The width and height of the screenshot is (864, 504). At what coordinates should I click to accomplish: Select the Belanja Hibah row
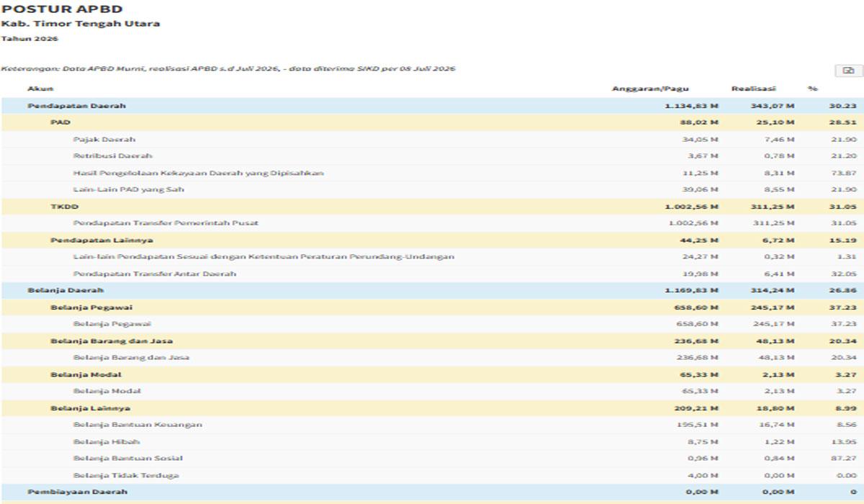(x=432, y=441)
